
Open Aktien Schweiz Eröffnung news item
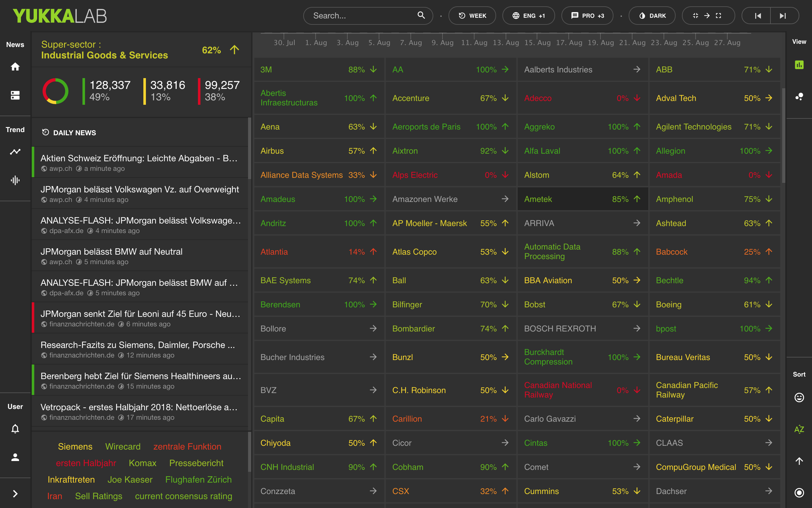(x=140, y=162)
